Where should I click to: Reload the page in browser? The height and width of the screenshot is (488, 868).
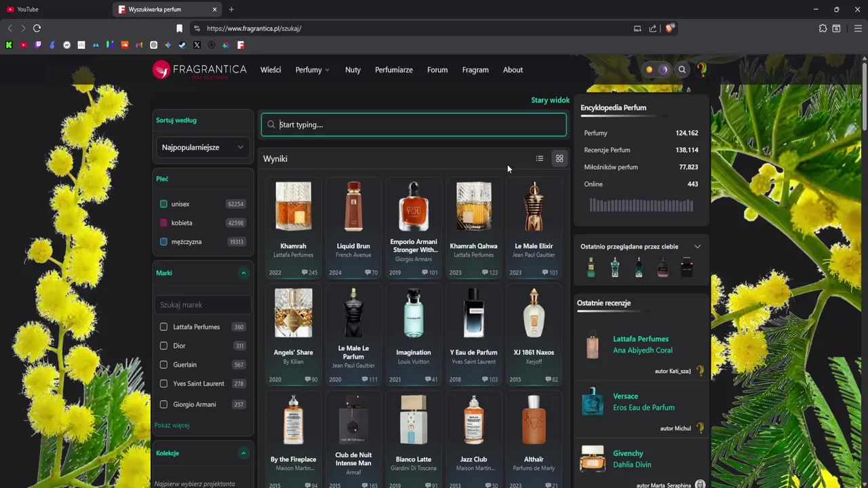pyautogui.click(x=37, y=28)
